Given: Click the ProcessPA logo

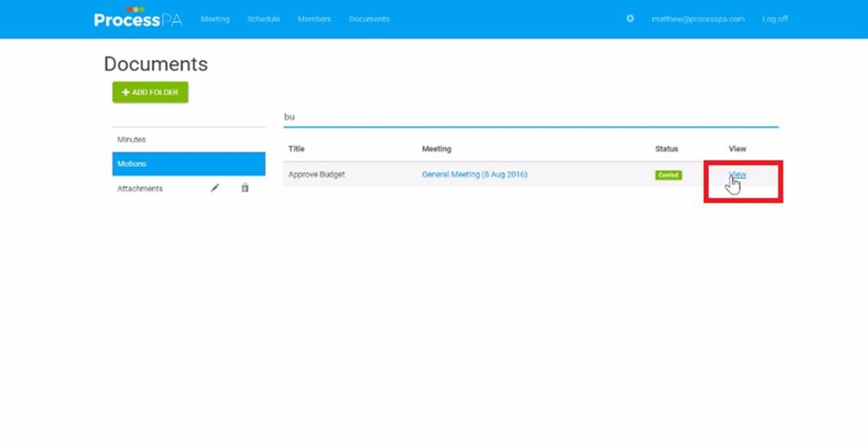Looking at the screenshot, I should coord(137,19).
